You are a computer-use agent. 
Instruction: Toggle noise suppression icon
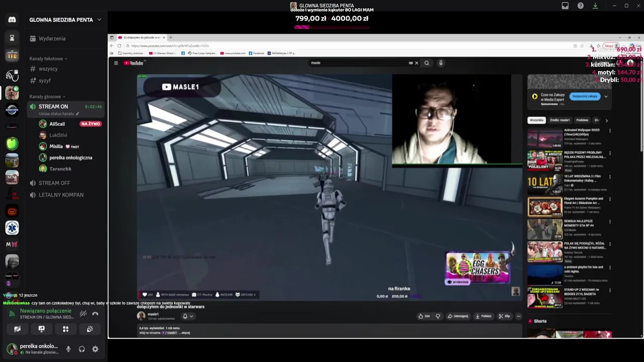tap(83, 314)
